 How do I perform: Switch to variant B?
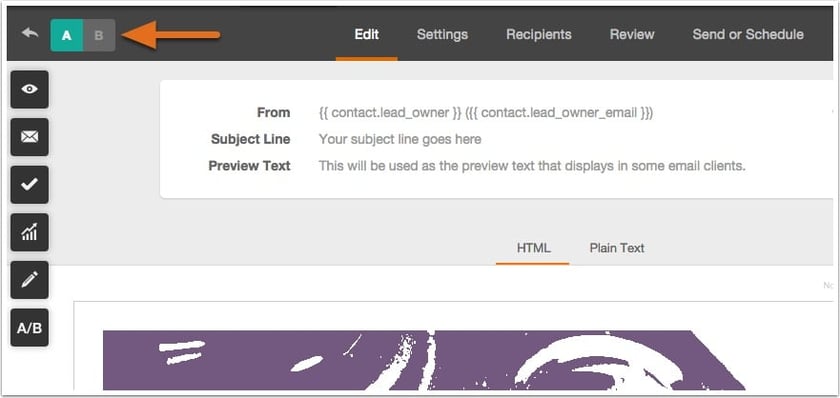(x=99, y=35)
